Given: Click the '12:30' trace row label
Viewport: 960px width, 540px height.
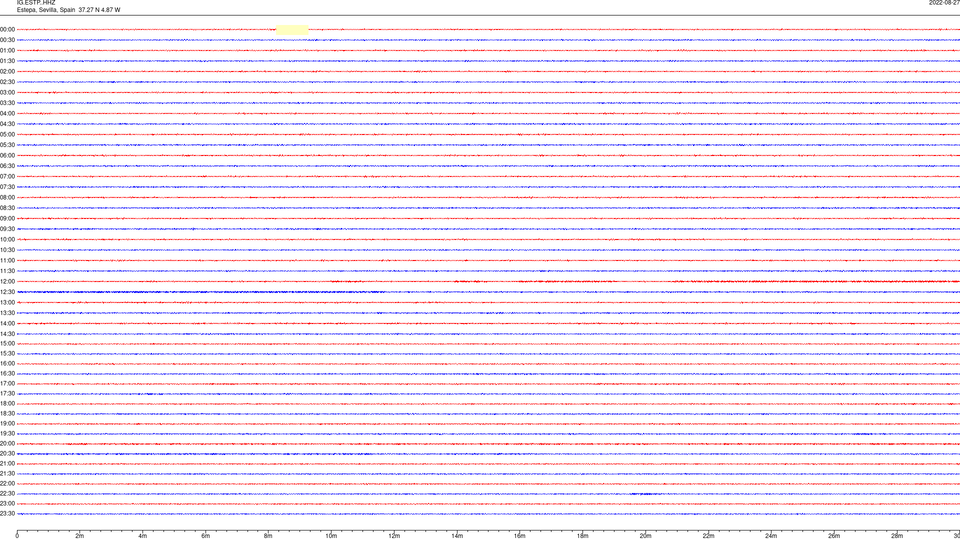Looking at the screenshot, I should 7,292.
